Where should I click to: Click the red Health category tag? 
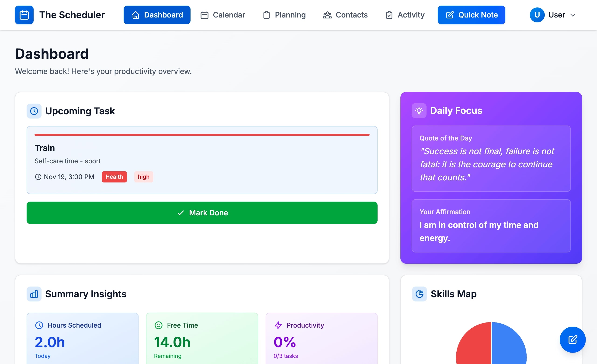click(114, 177)
